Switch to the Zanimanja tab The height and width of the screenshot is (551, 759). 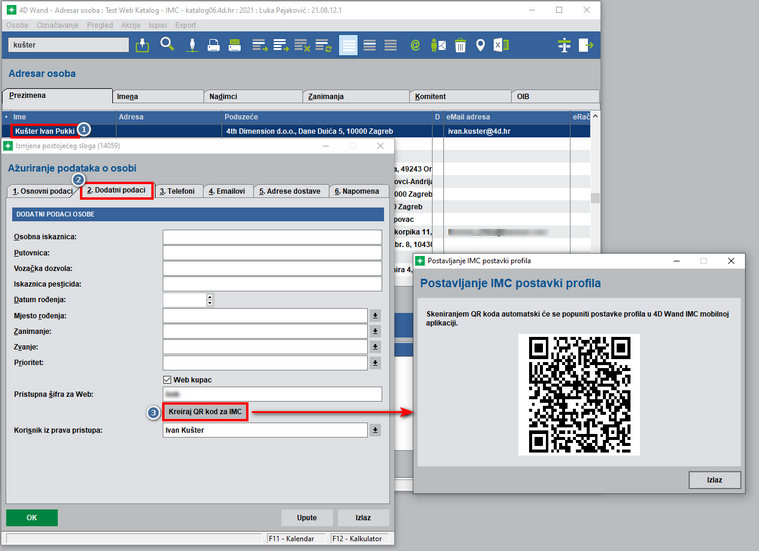pos(356,96)
